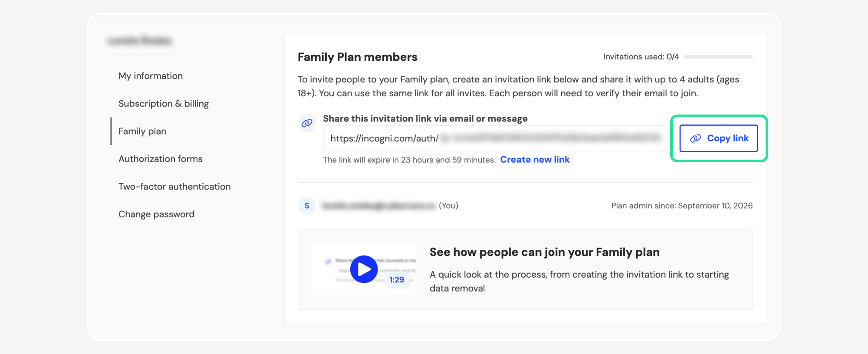
Task: Click Create new link
Action: [535, 160]
